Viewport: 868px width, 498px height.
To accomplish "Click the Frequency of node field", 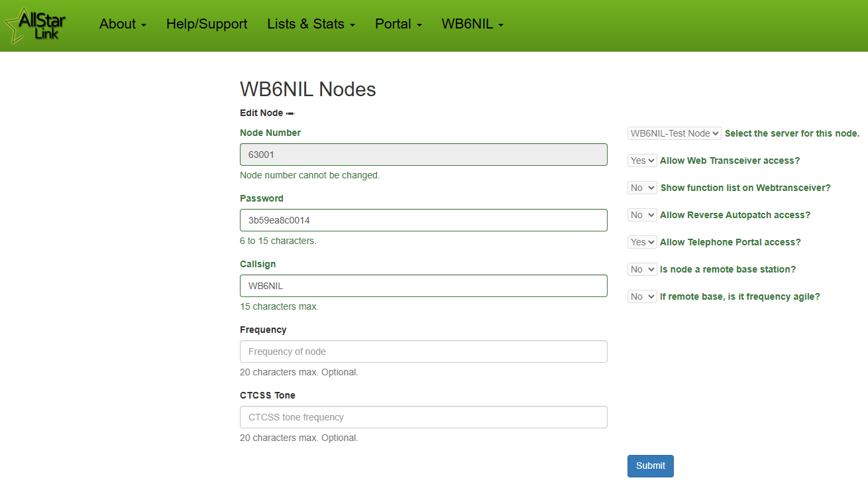I will [423, 351].
